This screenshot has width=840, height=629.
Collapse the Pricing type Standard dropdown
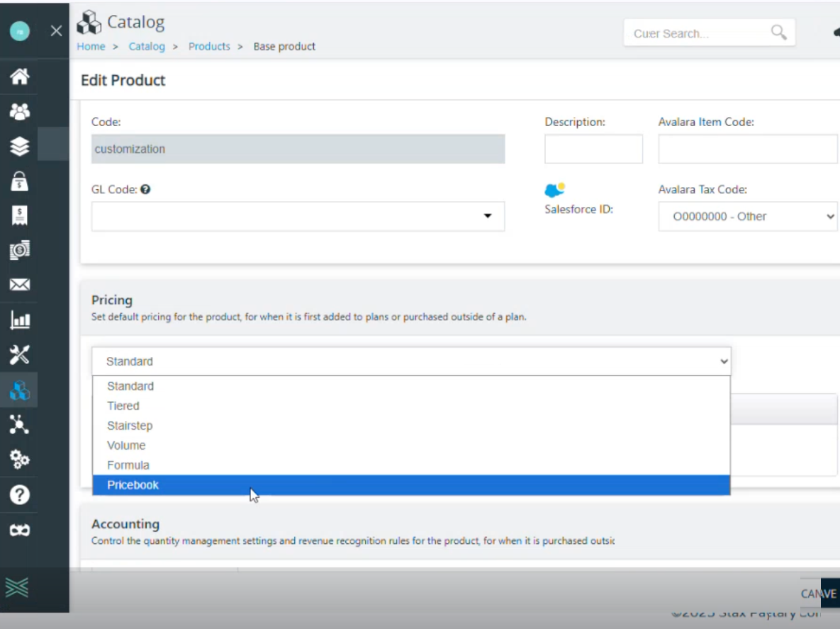(x=411, y=361)
